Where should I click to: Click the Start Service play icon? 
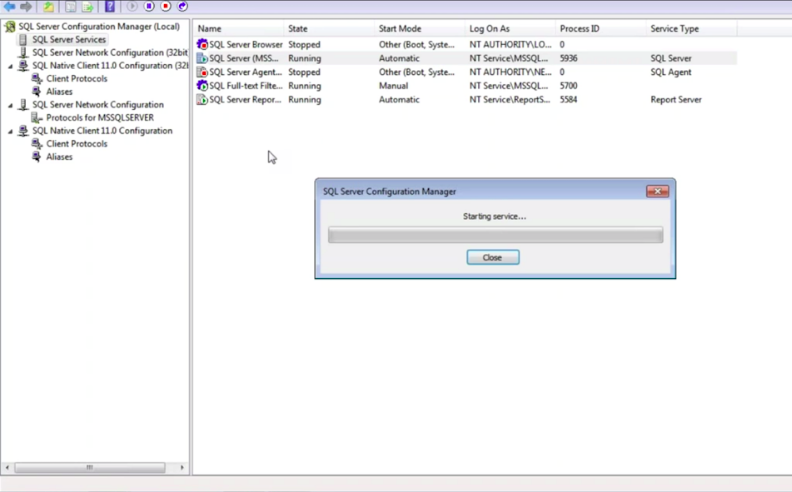coord(132,7)
